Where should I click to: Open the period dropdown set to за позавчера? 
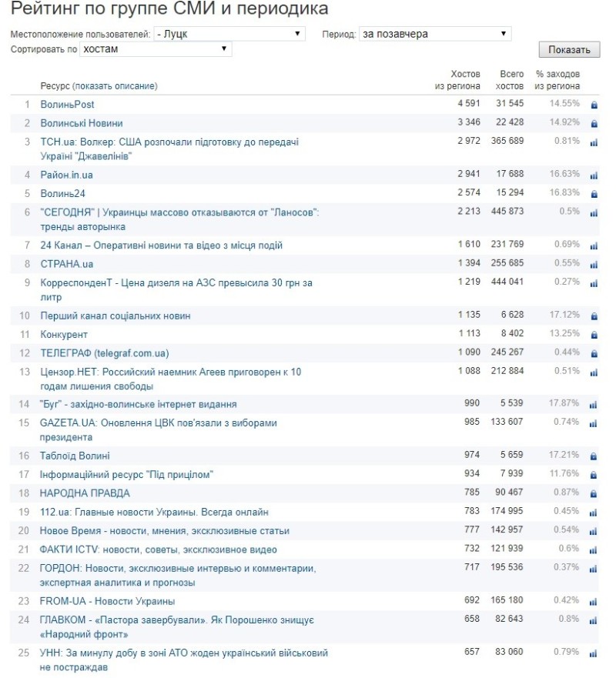coord(435,34)
